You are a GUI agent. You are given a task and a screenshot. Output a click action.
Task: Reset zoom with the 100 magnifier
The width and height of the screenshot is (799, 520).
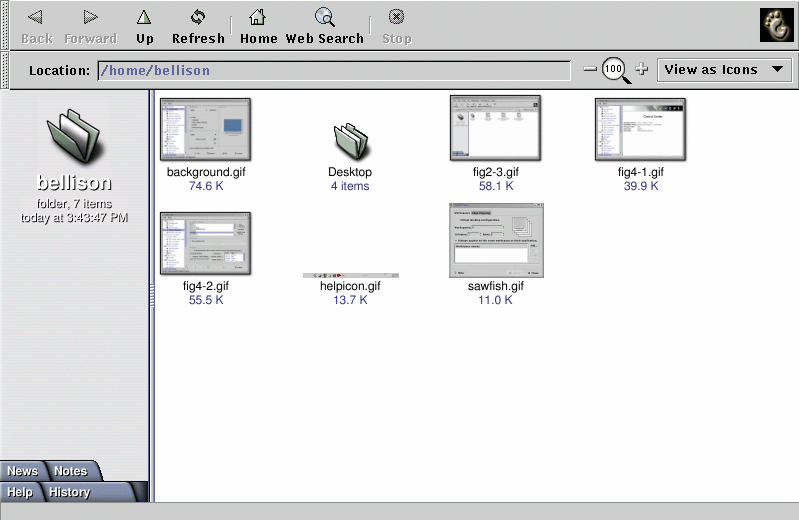[x=615, y=70]
